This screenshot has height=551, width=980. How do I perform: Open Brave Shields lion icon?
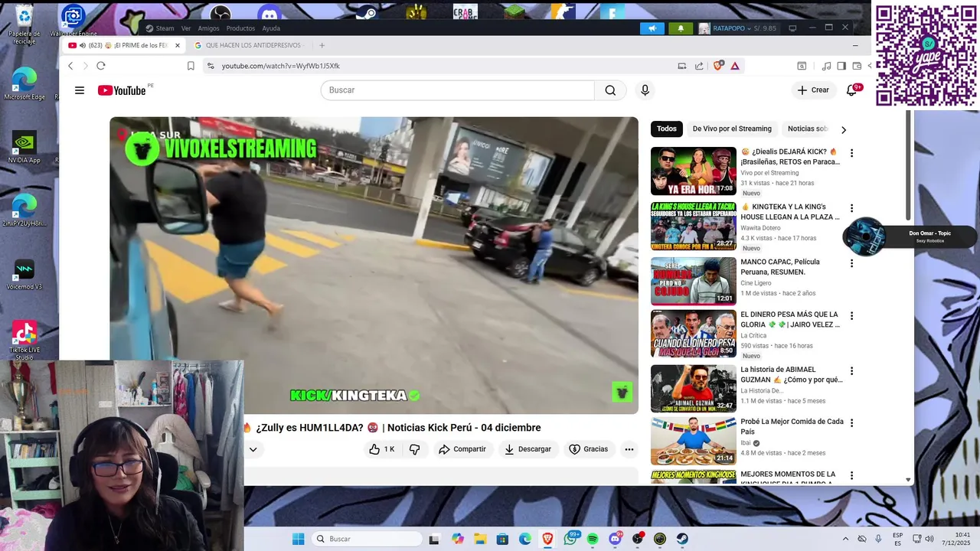pos(718,66)
